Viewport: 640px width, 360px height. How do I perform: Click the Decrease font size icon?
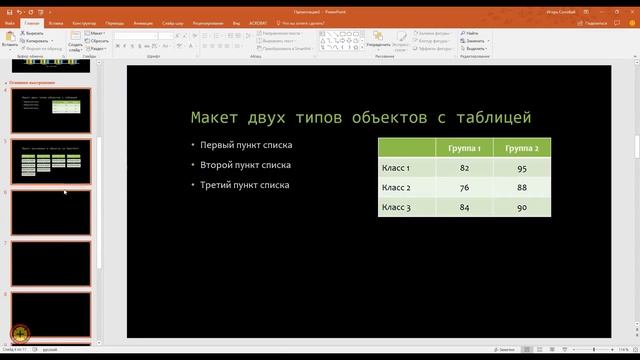pyautogui.click(x=184, y=36)
